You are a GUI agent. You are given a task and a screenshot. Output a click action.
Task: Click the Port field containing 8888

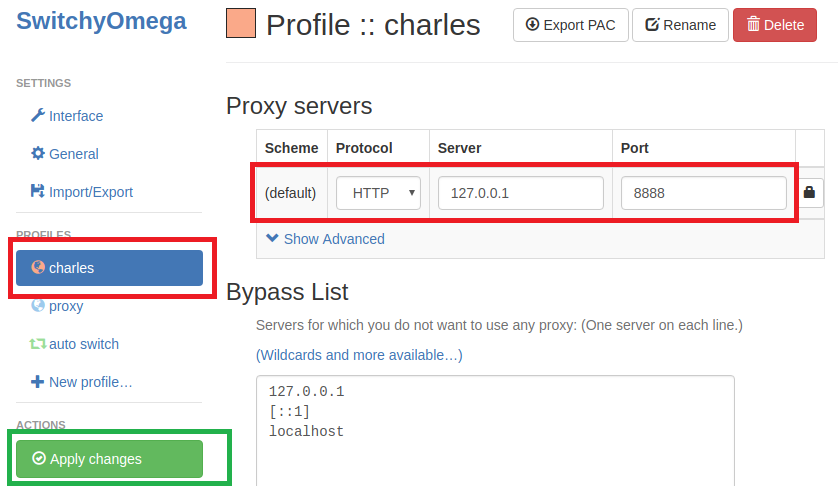click(x=704, y=193)
